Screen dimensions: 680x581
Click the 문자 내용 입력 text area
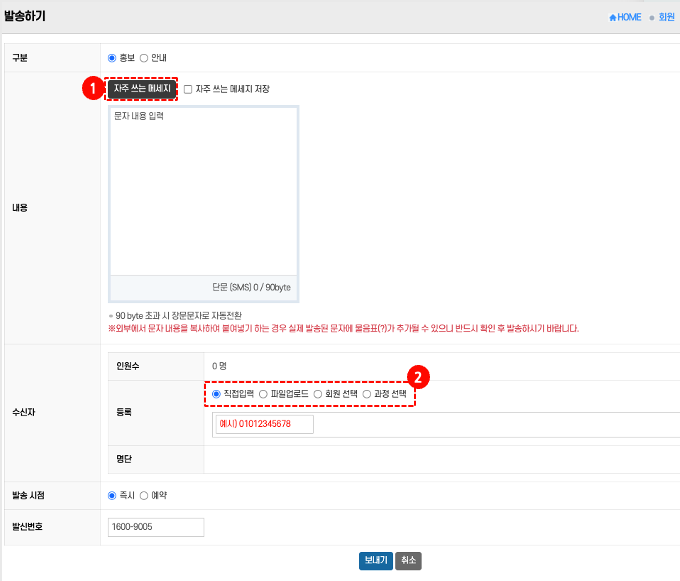[x=203, y=190]
